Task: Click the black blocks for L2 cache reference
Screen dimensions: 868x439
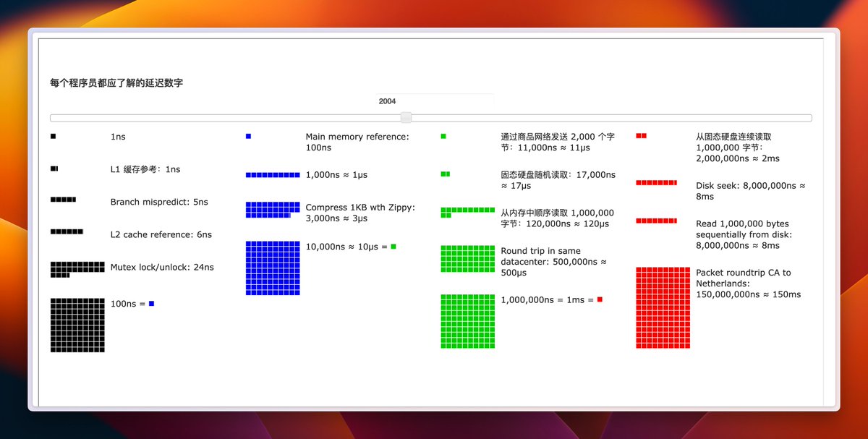Action: point(67,231)
